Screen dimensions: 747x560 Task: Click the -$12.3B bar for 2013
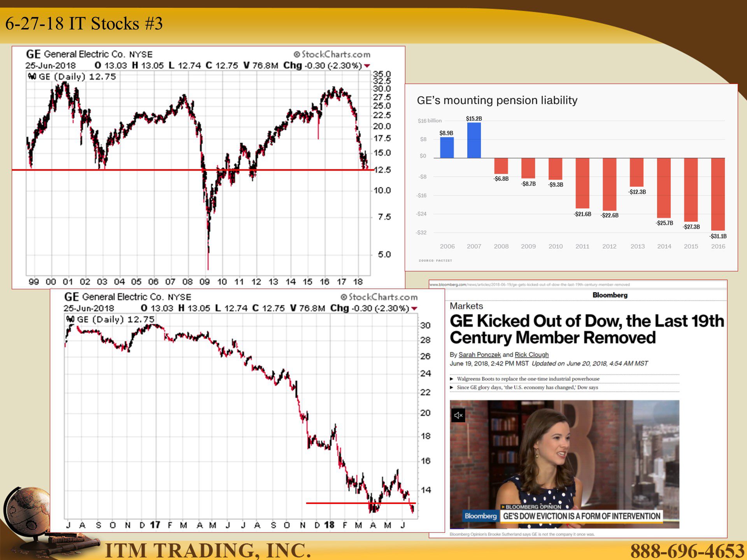637,173
